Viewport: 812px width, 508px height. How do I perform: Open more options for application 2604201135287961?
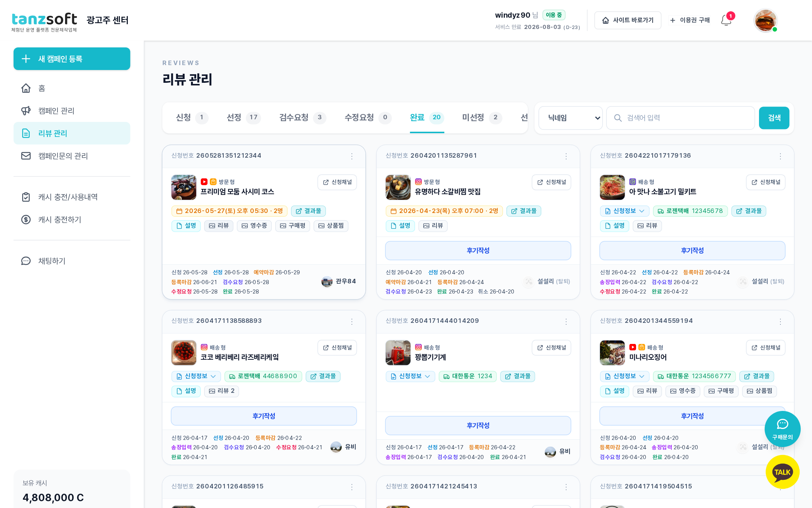(x=566, y=156)
